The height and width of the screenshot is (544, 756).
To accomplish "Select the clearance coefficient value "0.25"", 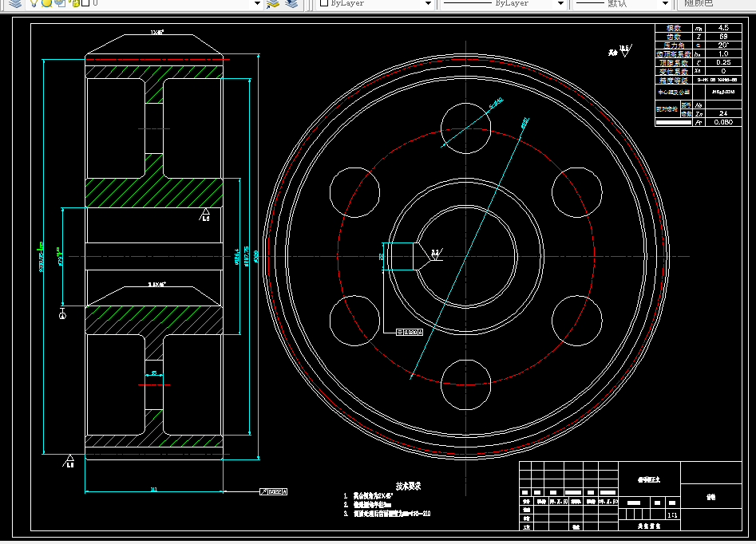I will click(723, 62).
